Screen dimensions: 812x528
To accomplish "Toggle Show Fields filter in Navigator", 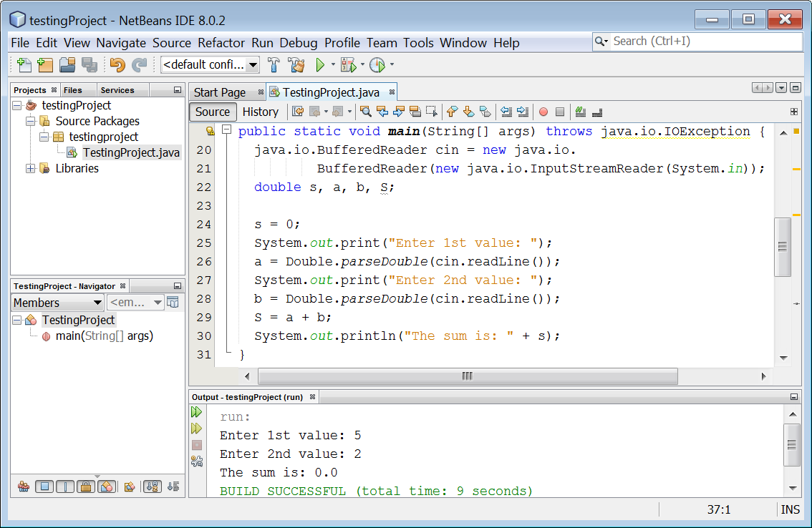I will point(44,487).
